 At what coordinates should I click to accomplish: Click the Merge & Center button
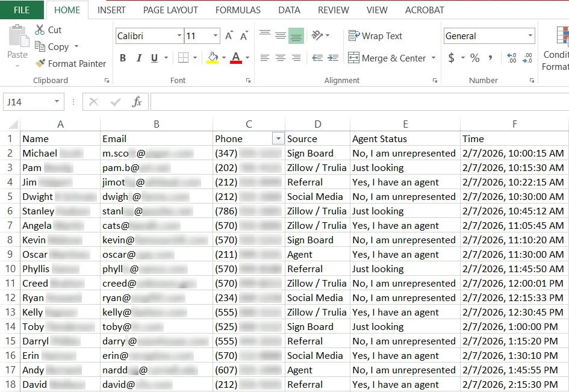[387, 58]
